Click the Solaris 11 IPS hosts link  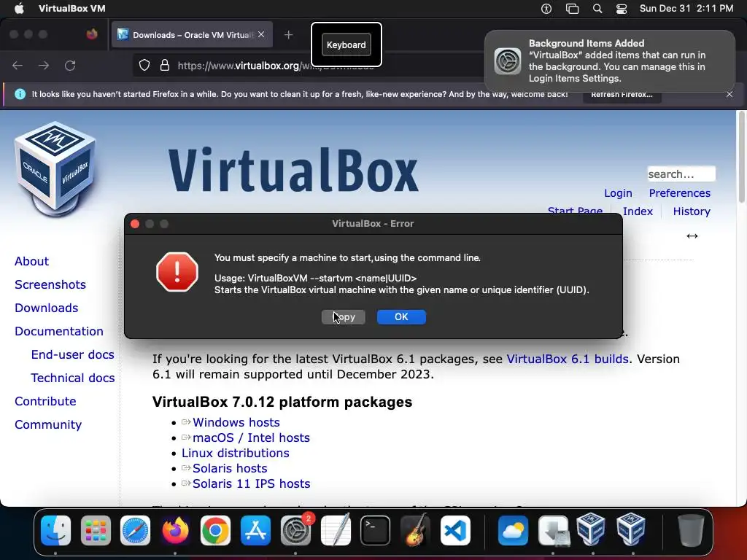251,483
